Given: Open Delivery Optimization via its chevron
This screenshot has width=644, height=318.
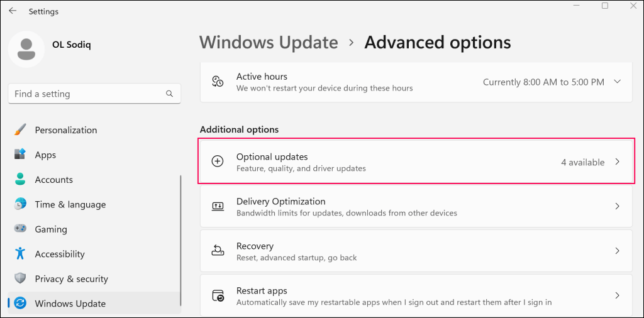Looking at the screenshot, I should [x=617, y=206].
